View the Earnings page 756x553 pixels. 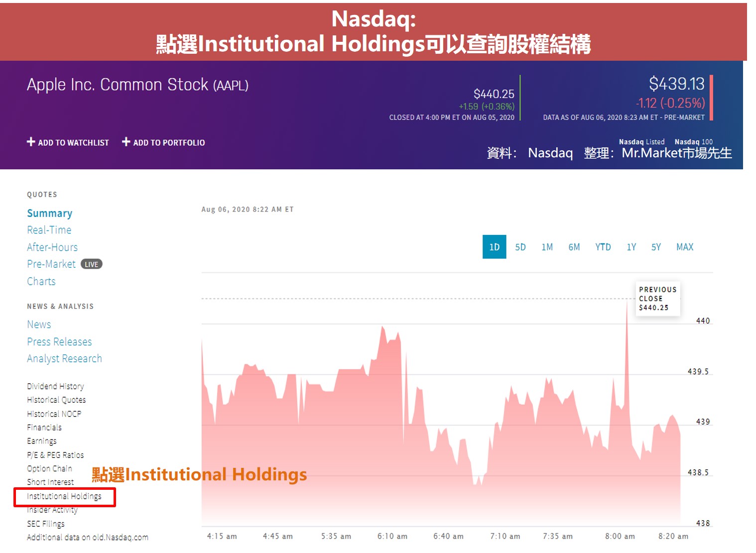coord(42,441)
